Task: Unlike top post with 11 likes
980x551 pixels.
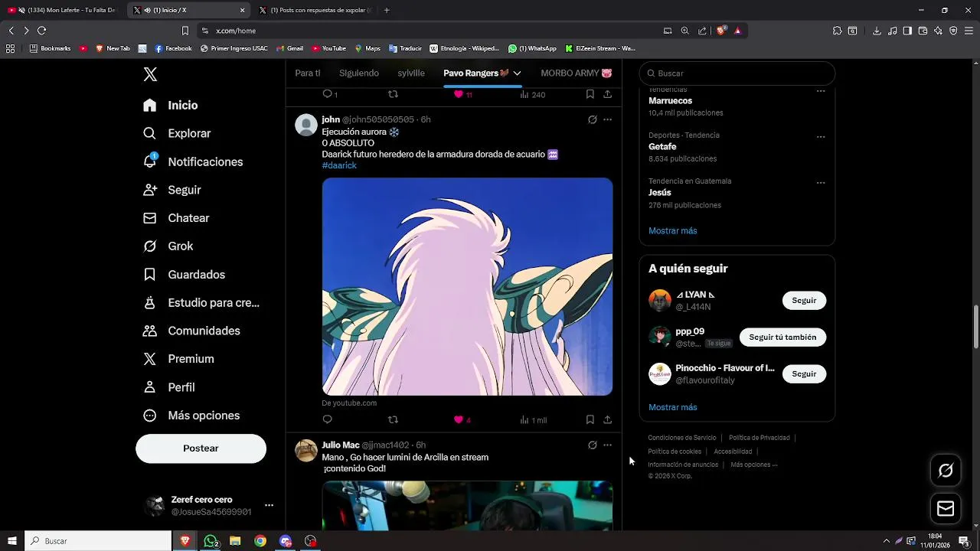Action: click(463, 94)
